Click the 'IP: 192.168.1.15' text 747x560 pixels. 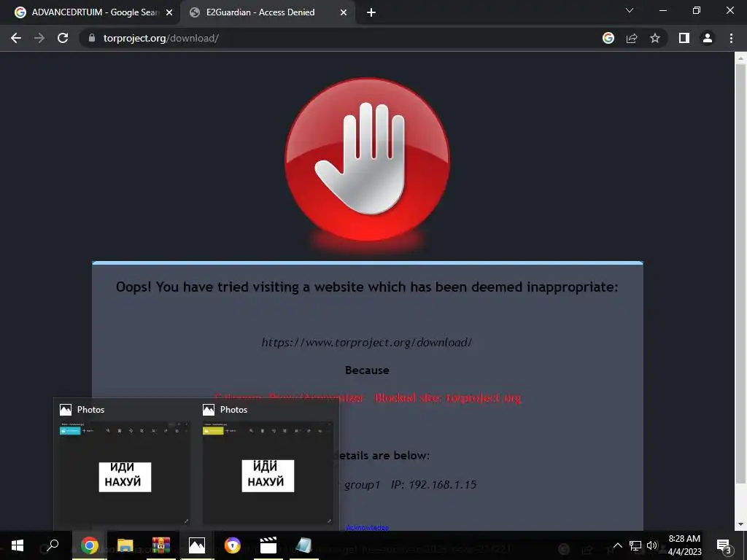pos(433,485)
